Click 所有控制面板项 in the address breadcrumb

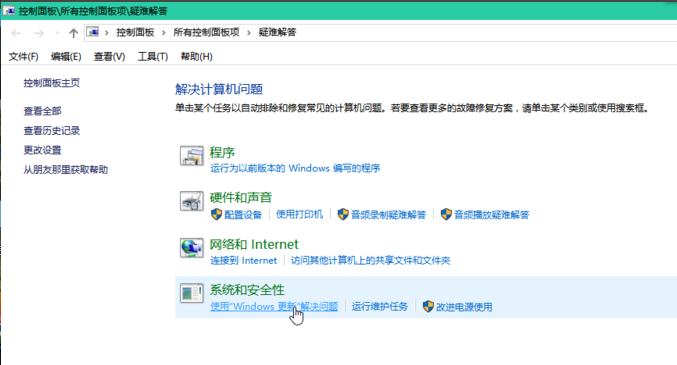[206, 32]
